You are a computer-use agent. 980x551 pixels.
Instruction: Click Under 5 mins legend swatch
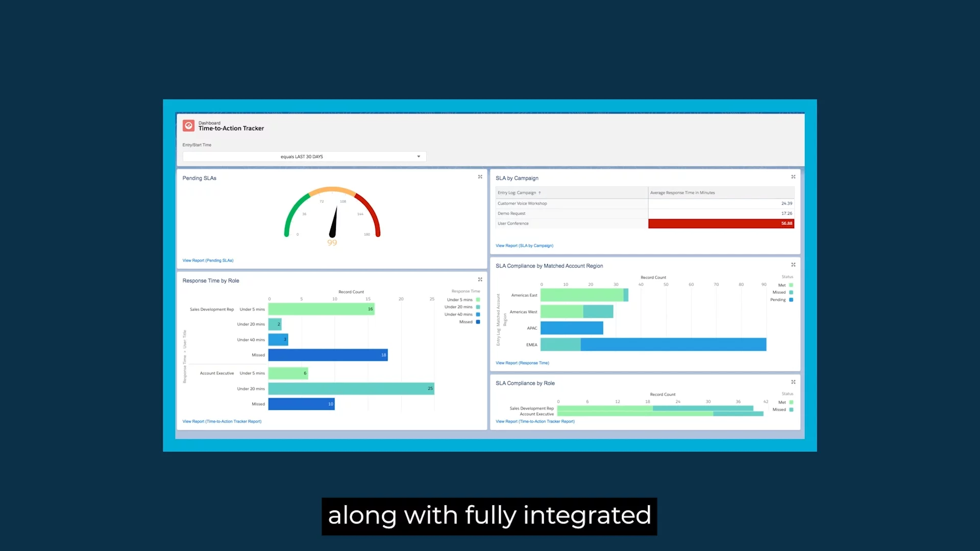pos(478,300)
